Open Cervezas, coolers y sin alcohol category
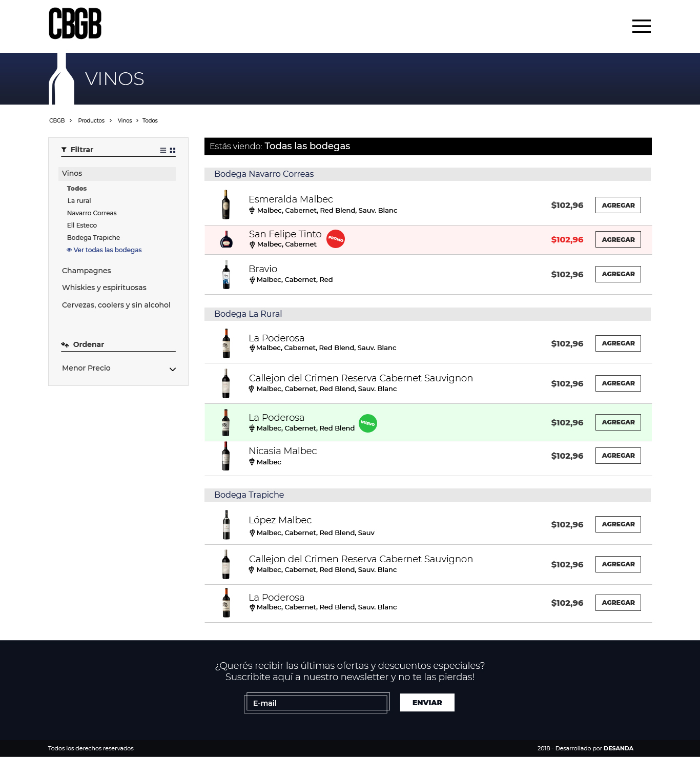Screen dimensions: 700x757 (116, 305)
